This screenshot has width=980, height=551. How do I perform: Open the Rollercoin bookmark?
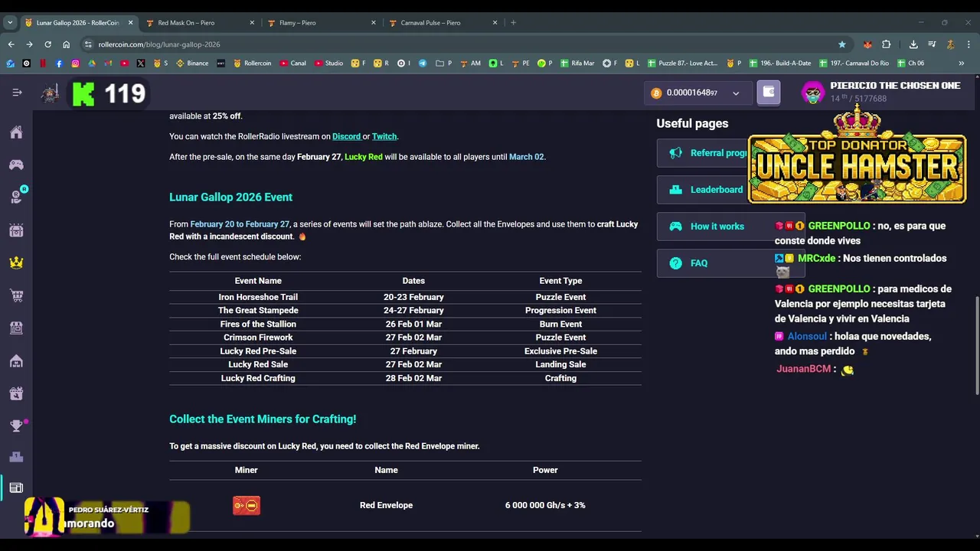click(252, 64)
